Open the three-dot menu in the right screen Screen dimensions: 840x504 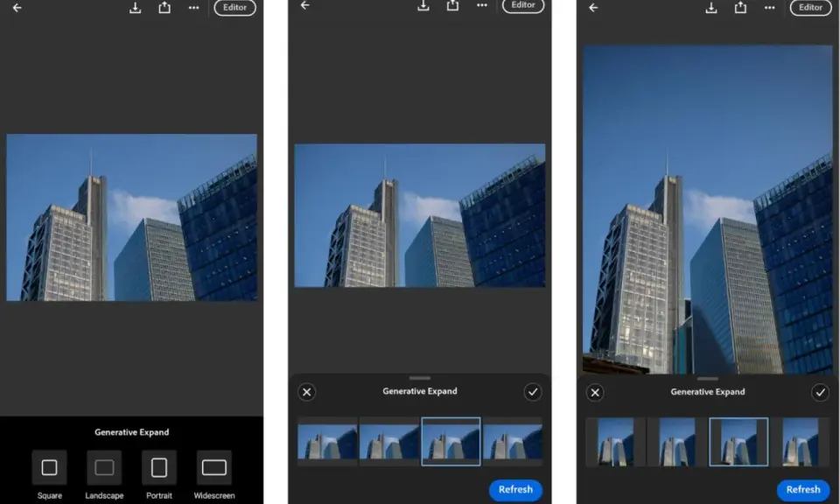point(769,8)
